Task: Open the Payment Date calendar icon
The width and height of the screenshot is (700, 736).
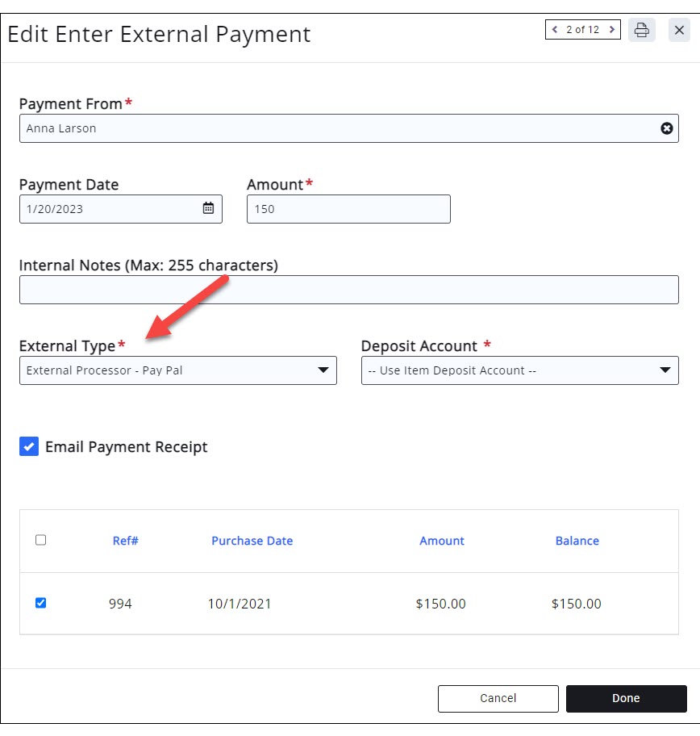Action: pyautogui.click(x=208, y=208)
